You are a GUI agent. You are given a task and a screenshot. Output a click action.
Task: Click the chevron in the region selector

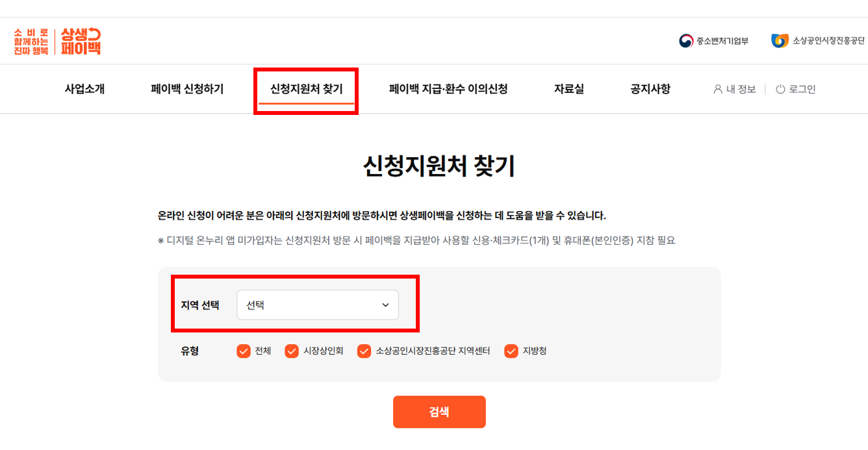387,304
